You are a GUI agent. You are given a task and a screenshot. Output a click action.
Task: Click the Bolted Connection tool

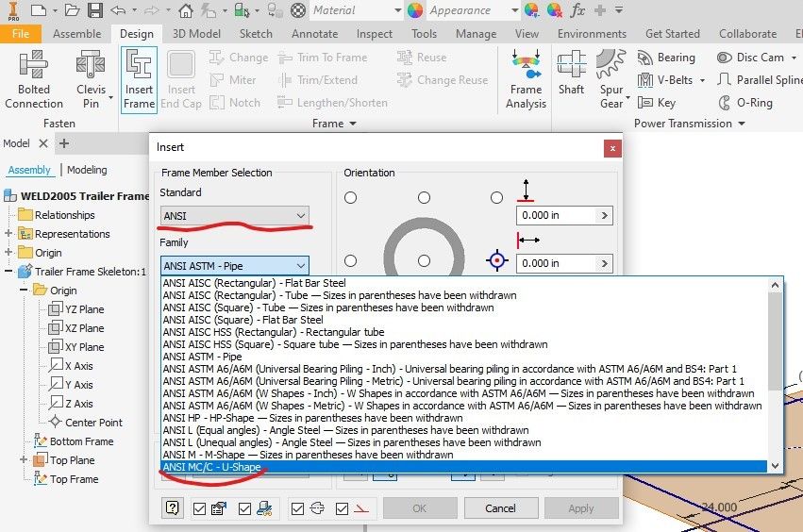point(34,79)
